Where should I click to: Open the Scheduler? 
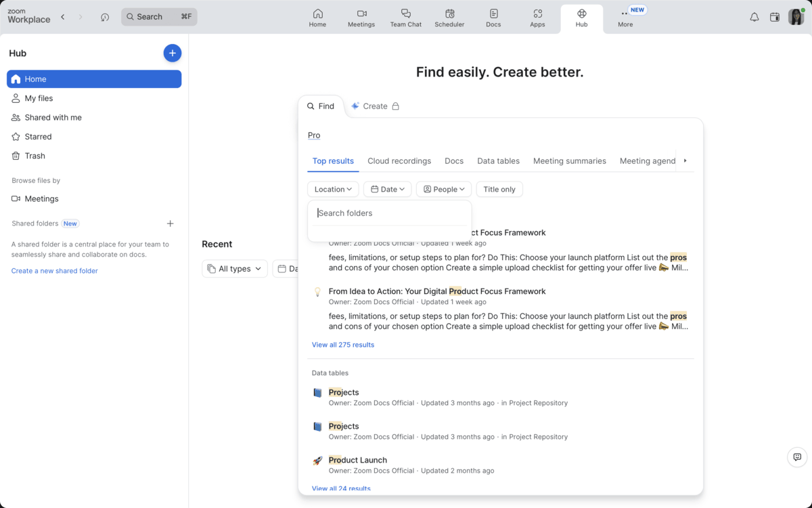[x=449, y=18]
